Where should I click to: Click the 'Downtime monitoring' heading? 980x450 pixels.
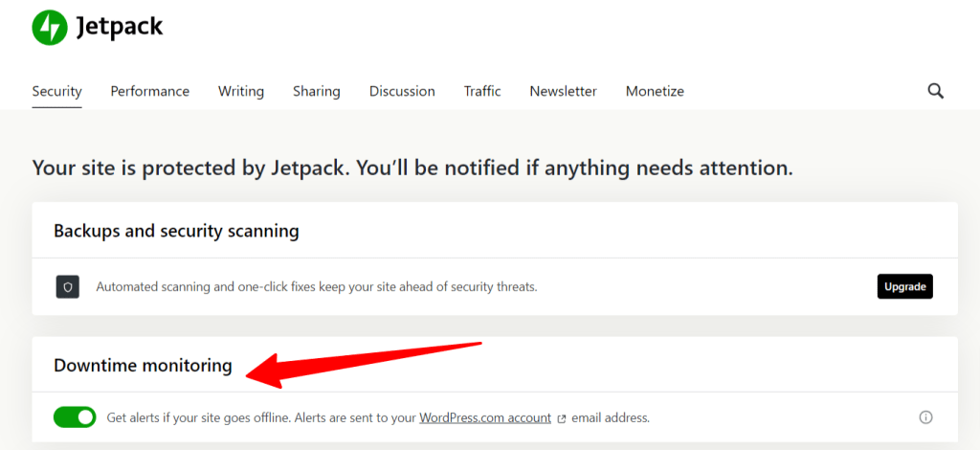coord(143,366)
